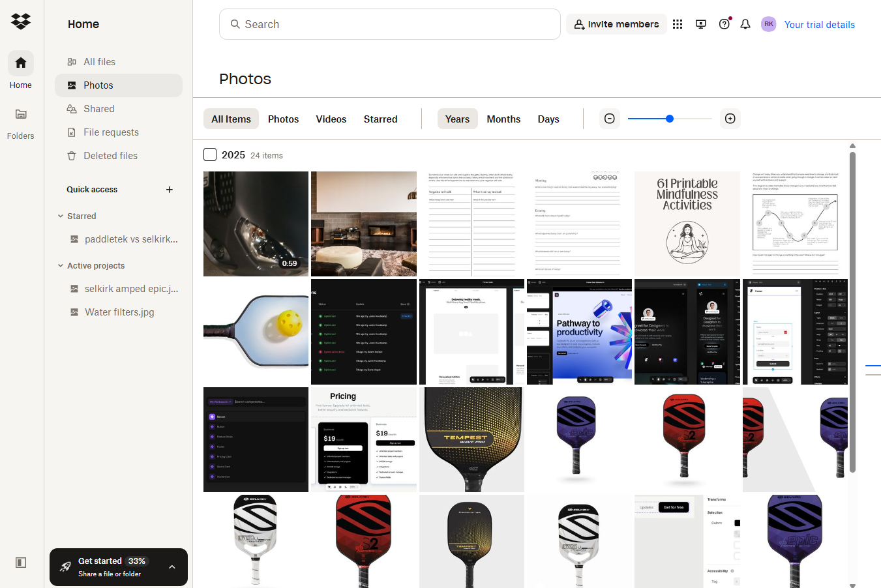Click the Dropbox logo icon

[21, 22]
